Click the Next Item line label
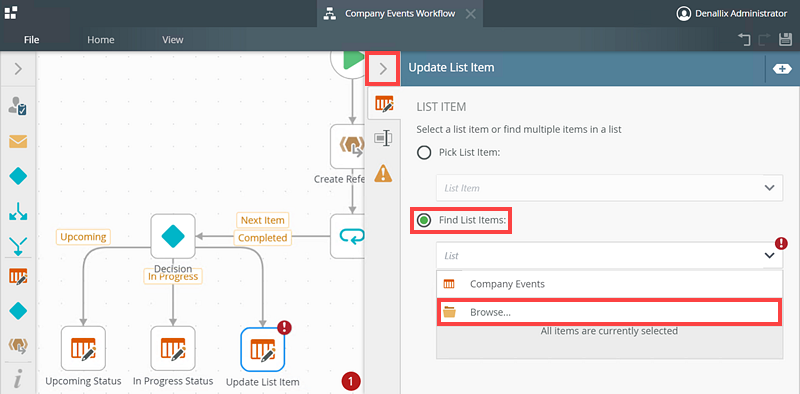Viewport: 800px width, 394px height. tap(262, 220)
